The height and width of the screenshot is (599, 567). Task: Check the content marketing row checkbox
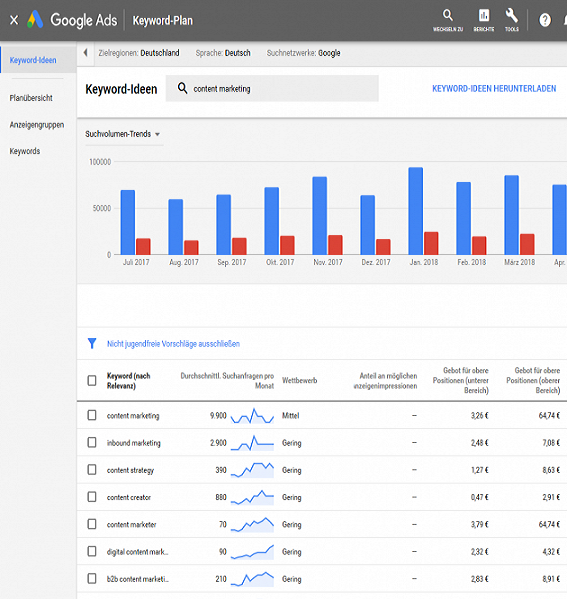92,415
